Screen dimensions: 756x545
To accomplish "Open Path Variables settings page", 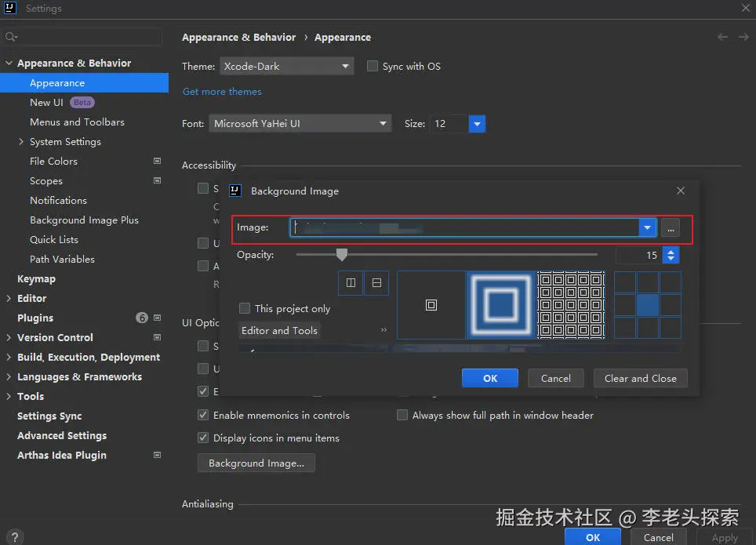I will [62, 259].
